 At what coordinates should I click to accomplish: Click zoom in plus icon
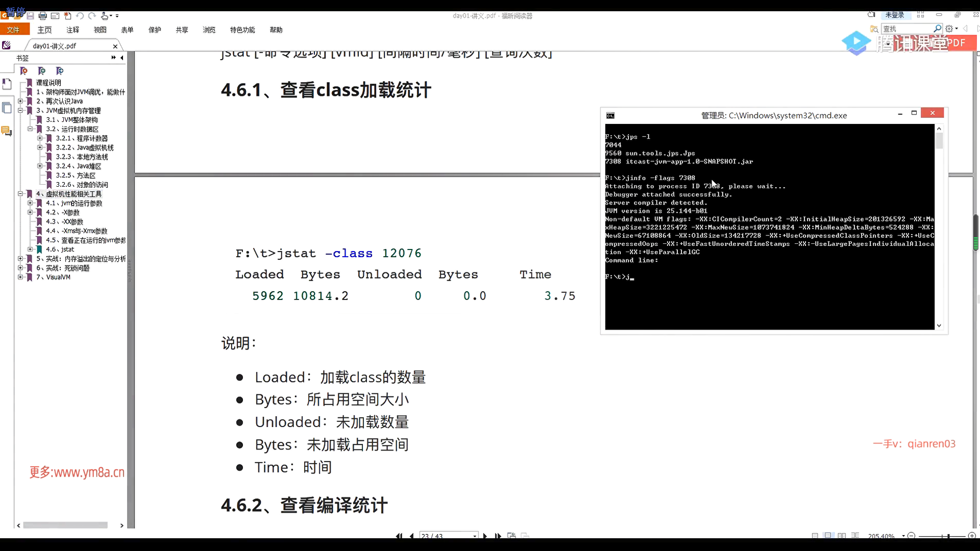[x=972, y=536]
